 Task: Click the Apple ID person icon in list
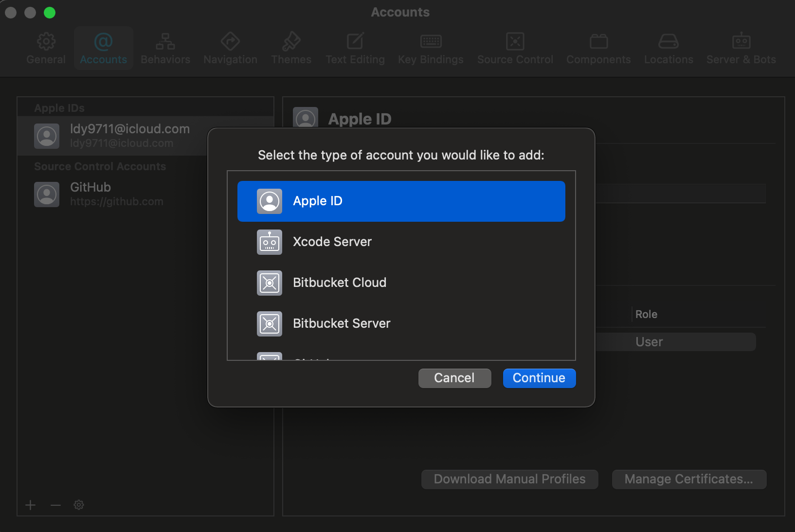[x=270, y=201]
